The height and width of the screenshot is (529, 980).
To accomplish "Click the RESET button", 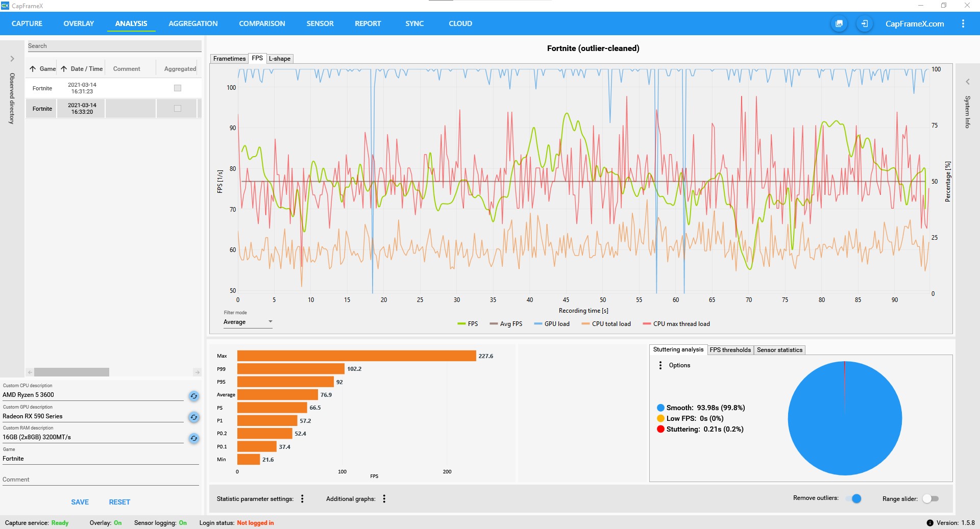I will tap(119, 502).
